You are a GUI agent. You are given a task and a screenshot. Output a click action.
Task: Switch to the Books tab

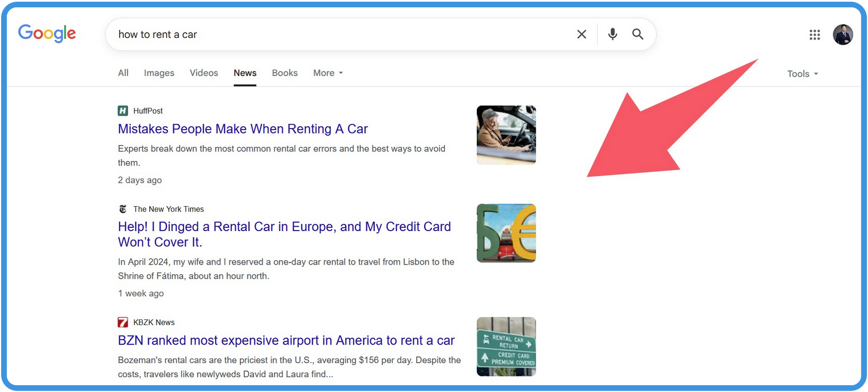tap(285, 73)
